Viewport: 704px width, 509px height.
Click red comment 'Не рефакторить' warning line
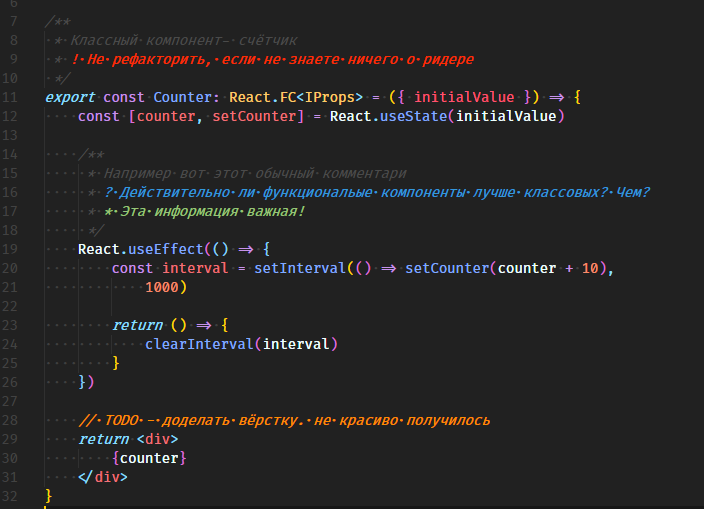click(x=273, y=59)
